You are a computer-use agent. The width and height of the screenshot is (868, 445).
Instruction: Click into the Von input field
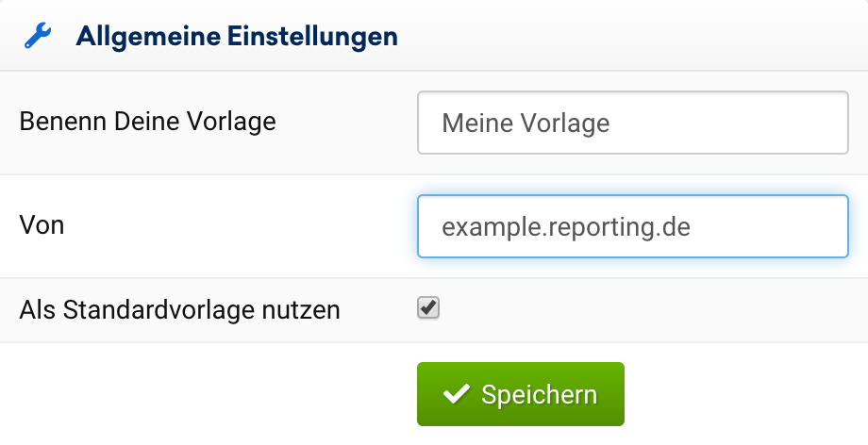pos(632,226)
